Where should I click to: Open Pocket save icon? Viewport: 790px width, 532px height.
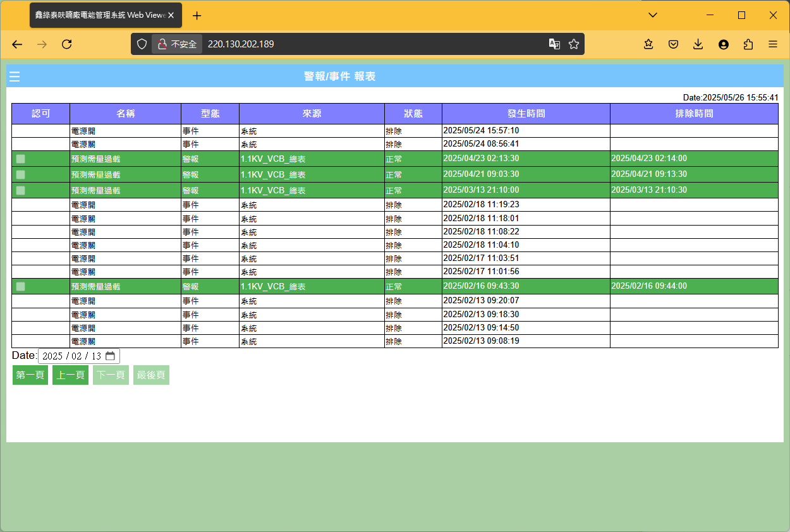pyautogui.click(x=674, y=44)
